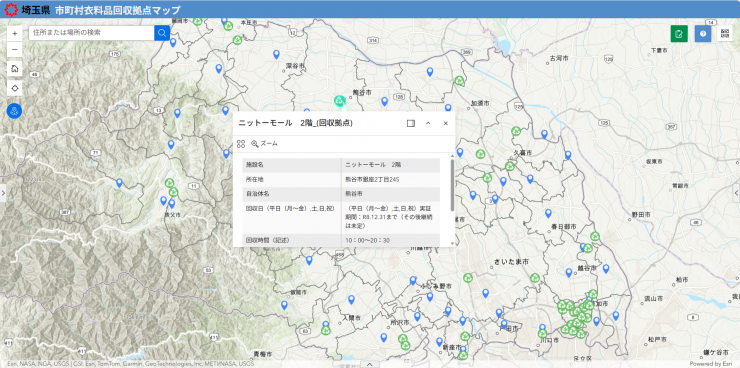Select the 回収時間（記述） label cell

(x=292, y=241)
